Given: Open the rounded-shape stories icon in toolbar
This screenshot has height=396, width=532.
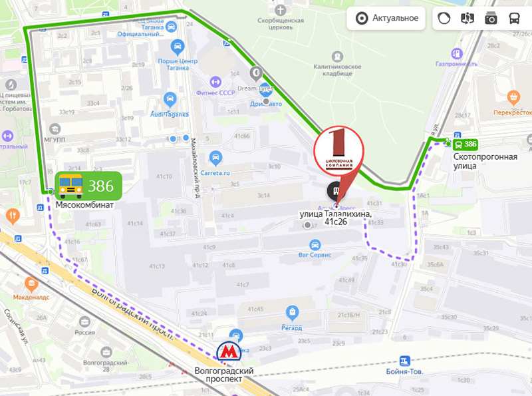Looking at the screenshot, I should tap(444, 18).
